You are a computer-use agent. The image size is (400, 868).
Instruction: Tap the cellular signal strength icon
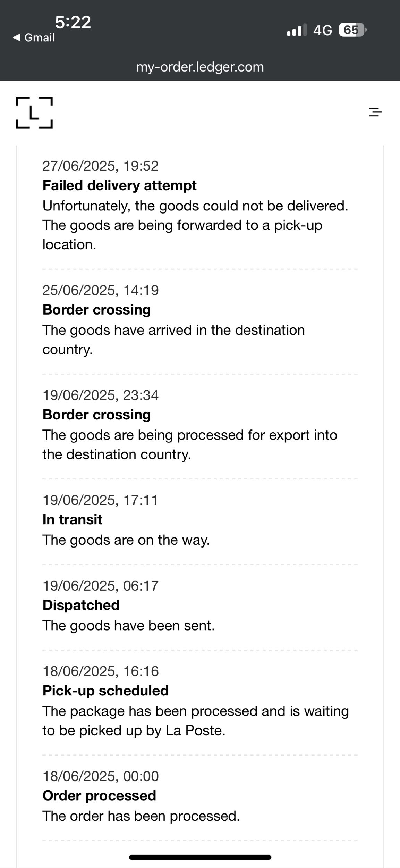coord(296,30)
